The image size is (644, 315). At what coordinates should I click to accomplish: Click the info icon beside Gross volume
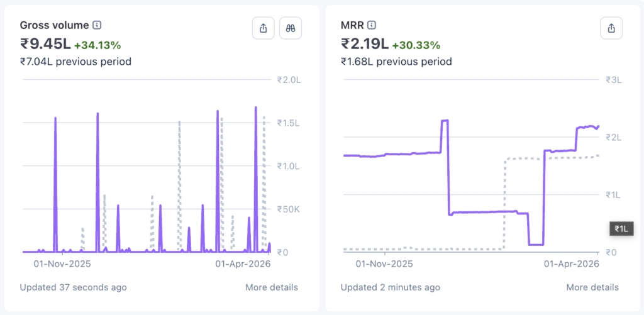[97, 25]
